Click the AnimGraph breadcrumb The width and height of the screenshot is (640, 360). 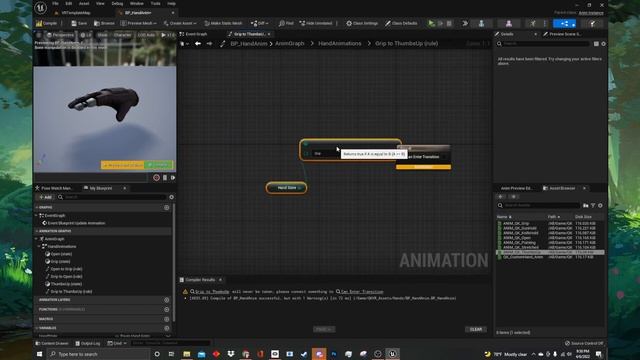point(290,44)
